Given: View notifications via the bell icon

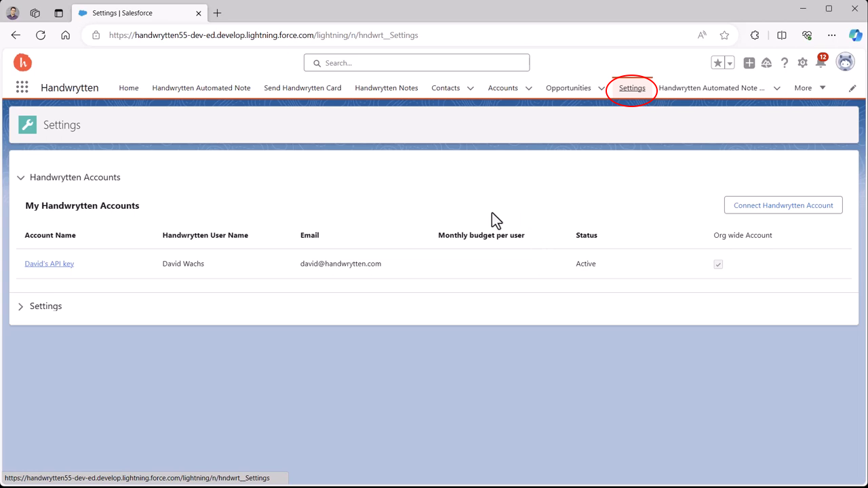Looking at the screenshot, I should pos(821,63).
